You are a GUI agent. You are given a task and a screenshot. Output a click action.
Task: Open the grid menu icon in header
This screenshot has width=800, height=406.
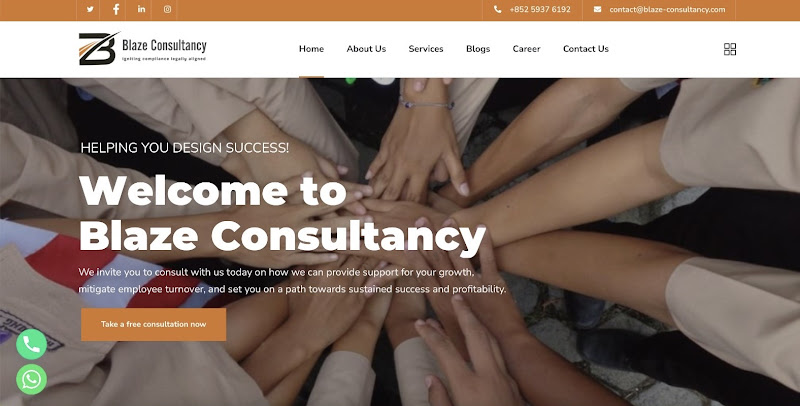pyautogui.click(x=730, y=49)
